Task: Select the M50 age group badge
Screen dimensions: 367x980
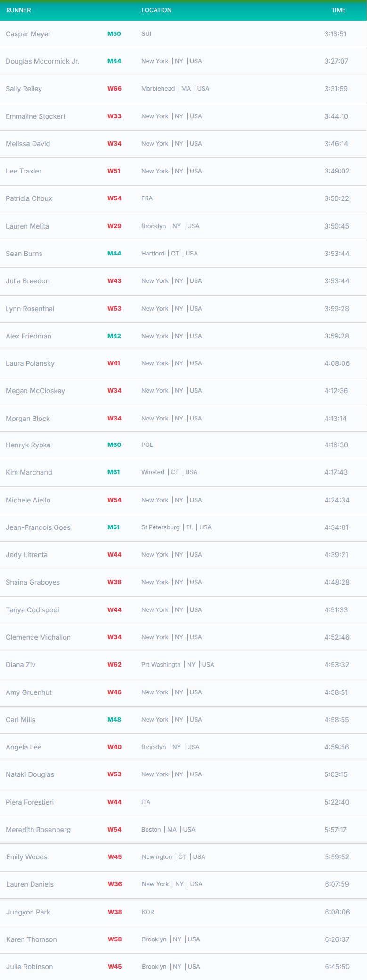Action: (x=114, y=34)
